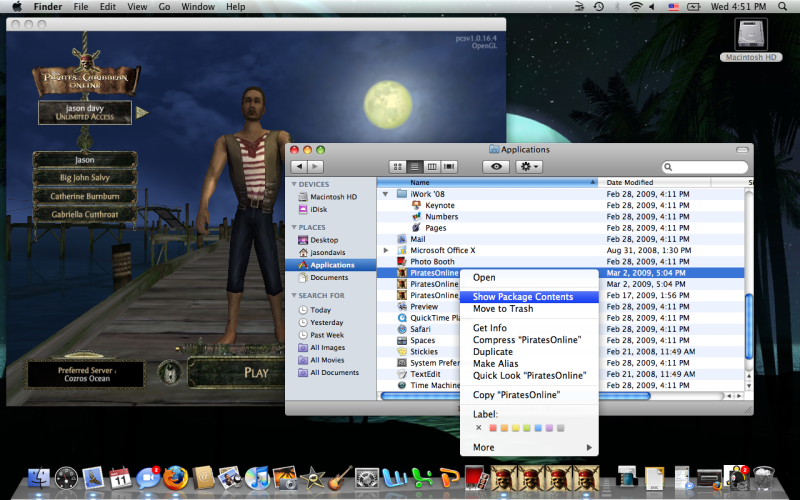The image size is (800, 500).
Task: Open the More submenu in context menu
Action: pos(529,447)
